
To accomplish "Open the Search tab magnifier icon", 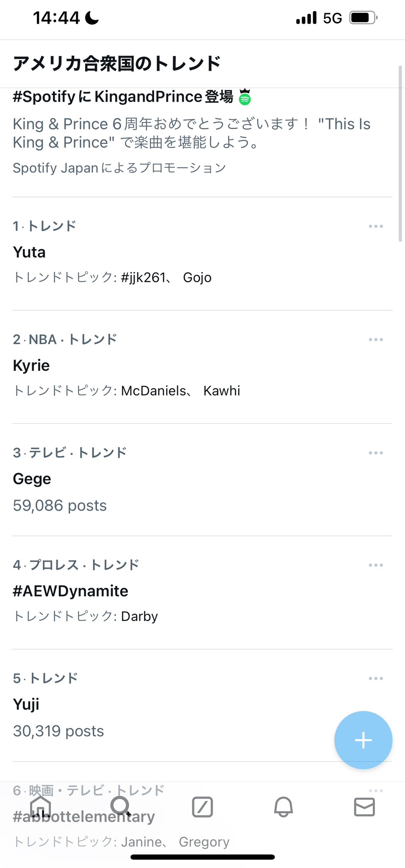I will click(121, 807).
